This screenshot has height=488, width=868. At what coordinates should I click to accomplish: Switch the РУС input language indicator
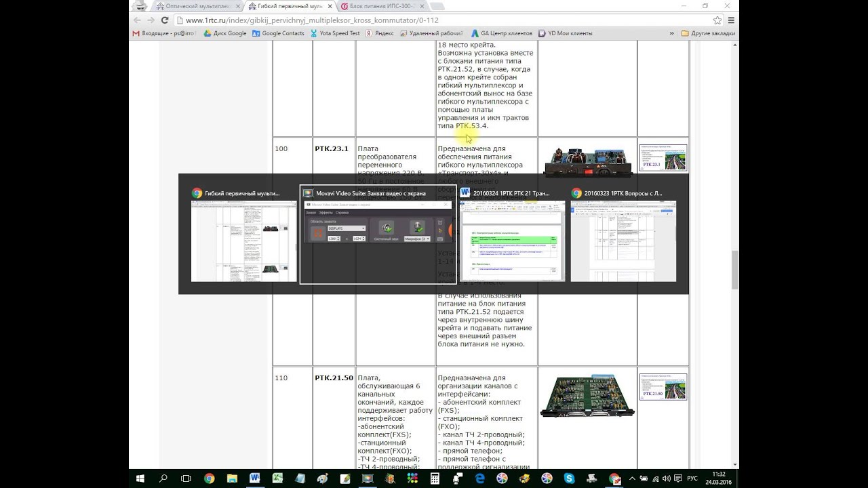(692, 479)
